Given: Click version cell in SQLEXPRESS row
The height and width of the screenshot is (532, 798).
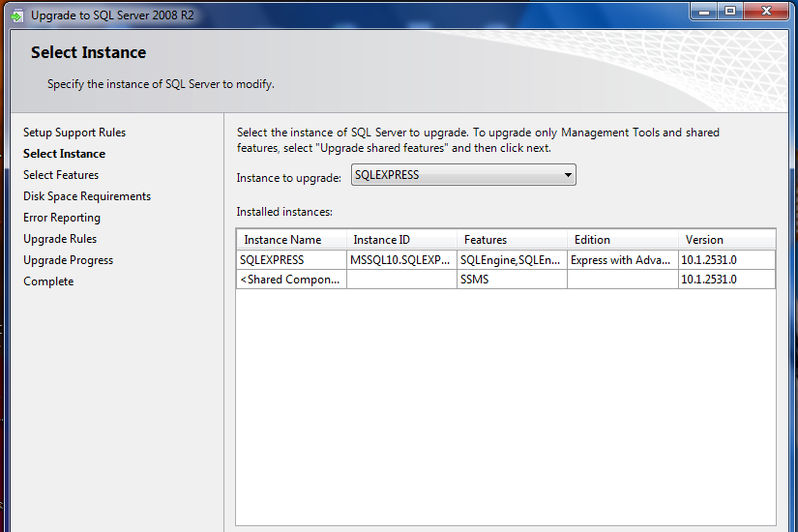Looking at the screenshot, I should tap(726, 260).
